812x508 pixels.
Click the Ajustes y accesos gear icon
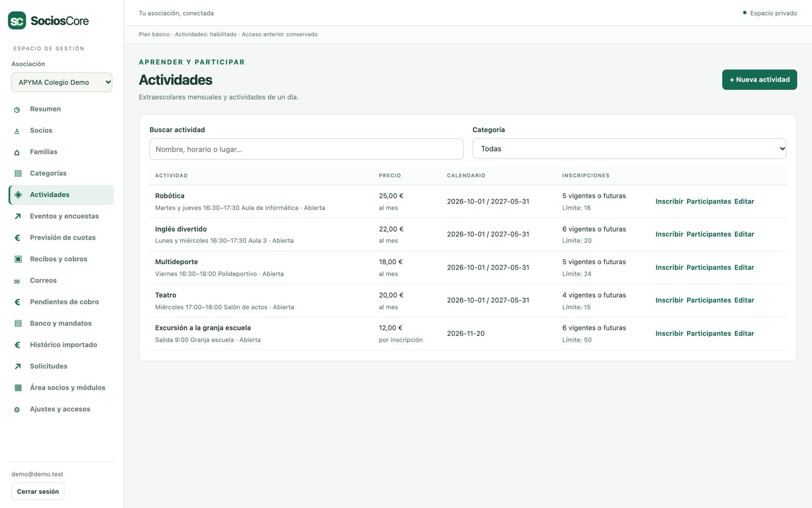[x=17, y=409]
